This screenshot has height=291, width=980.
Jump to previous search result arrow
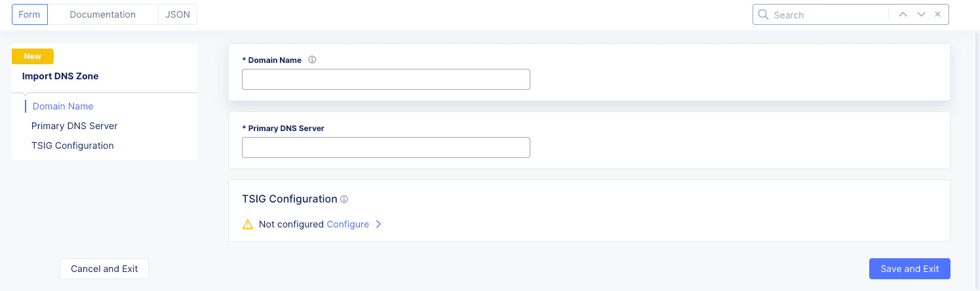point(903,14)
